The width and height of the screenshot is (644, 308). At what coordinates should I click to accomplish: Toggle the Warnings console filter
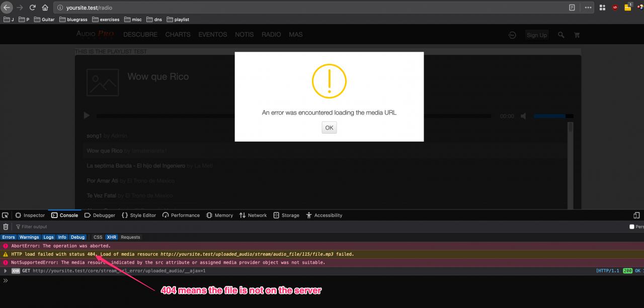point(29,237)
